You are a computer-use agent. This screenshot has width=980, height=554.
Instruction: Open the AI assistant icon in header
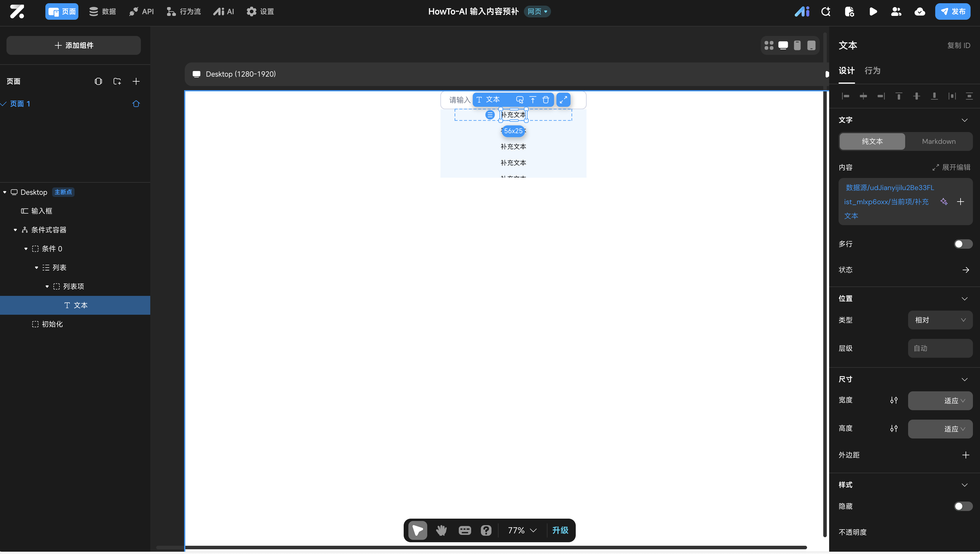click(x=802, y=11)
